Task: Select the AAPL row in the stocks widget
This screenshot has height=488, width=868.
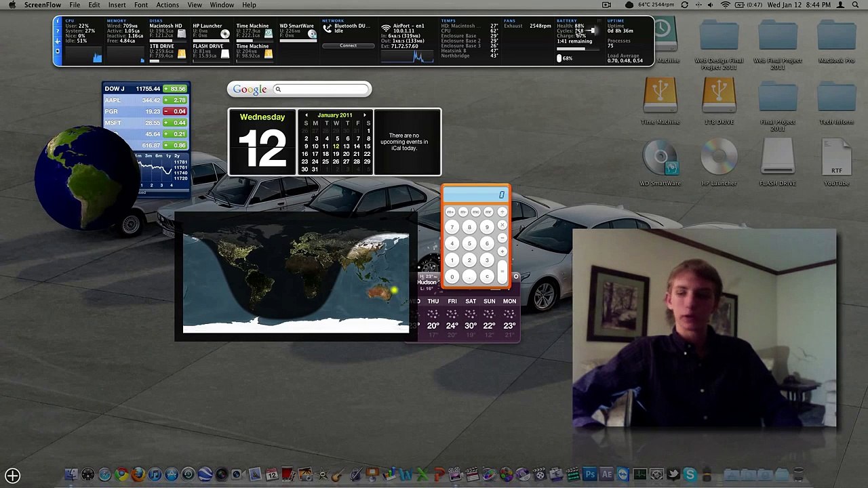Action: [146, 100]
